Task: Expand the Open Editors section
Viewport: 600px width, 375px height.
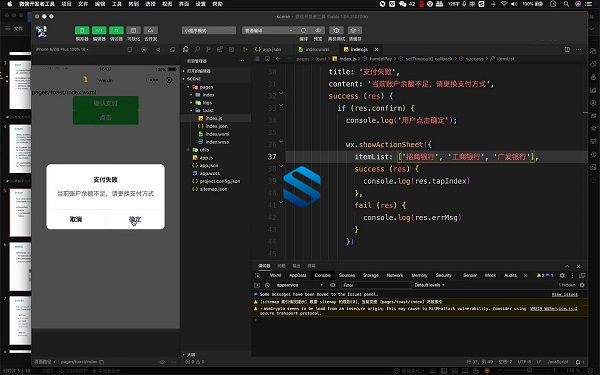Action: pos(216,71)
